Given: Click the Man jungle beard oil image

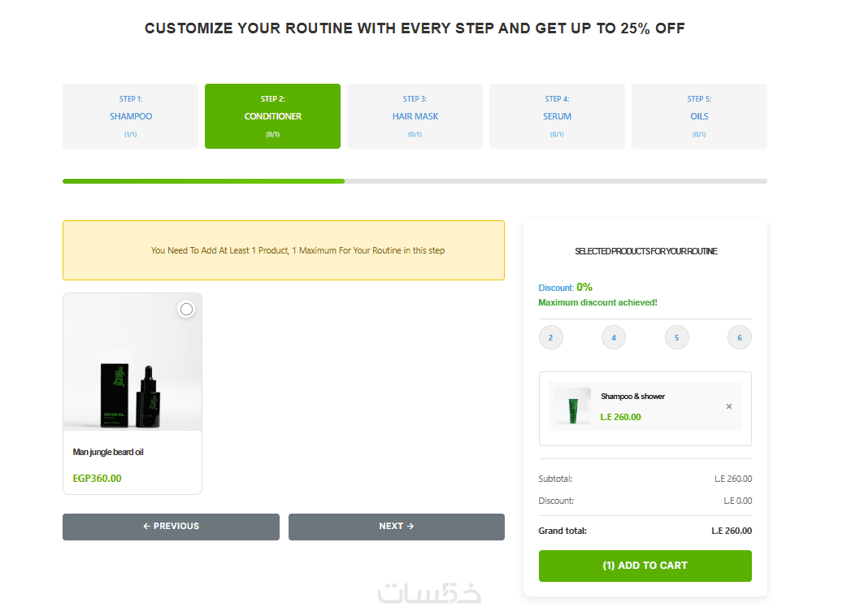Looking at the screenshot, I should point(132,374).
